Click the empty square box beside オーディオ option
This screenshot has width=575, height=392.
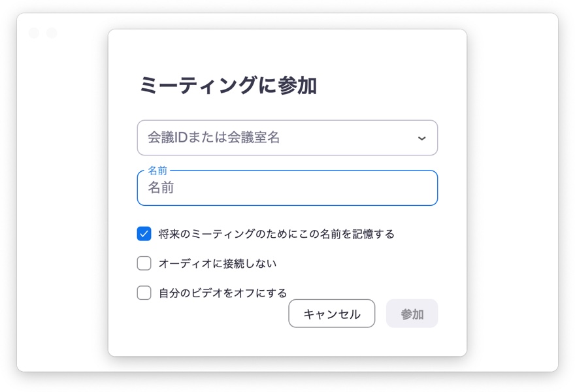coord(144,263)
